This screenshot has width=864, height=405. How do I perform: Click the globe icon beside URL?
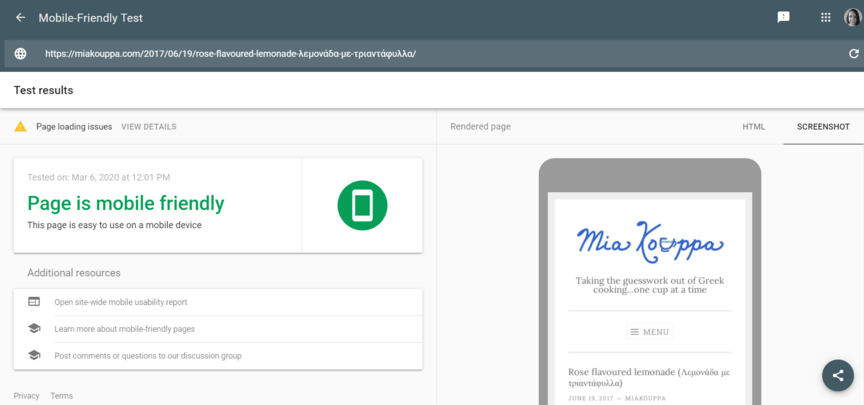[x=20, y=54]
